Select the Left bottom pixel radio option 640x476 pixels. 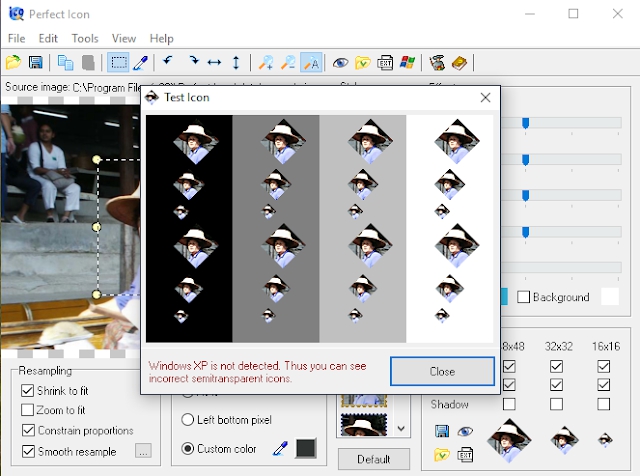(x=187, y=420)
